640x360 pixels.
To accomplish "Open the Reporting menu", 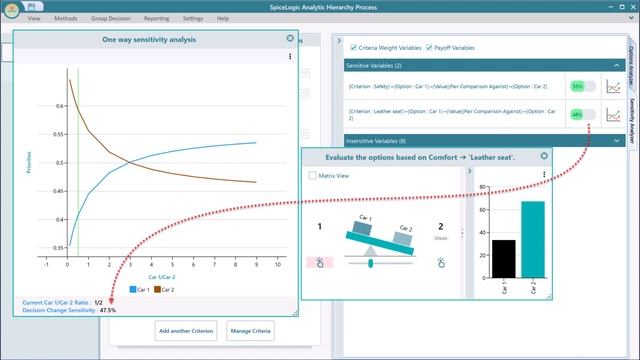I will 156,18.
